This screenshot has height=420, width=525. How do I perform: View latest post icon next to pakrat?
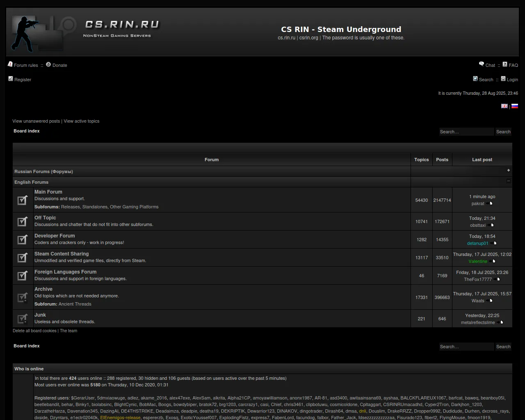[489, 203]
